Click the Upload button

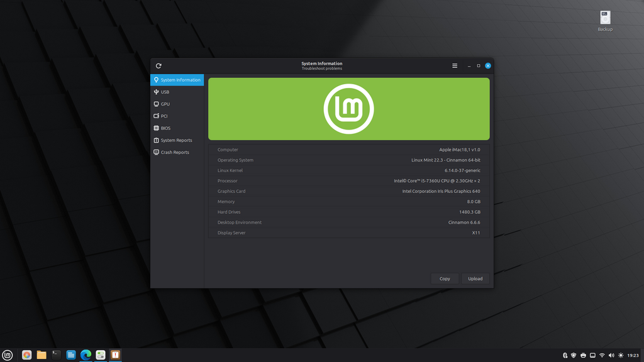pyautogui.click(x=475, y=278)
